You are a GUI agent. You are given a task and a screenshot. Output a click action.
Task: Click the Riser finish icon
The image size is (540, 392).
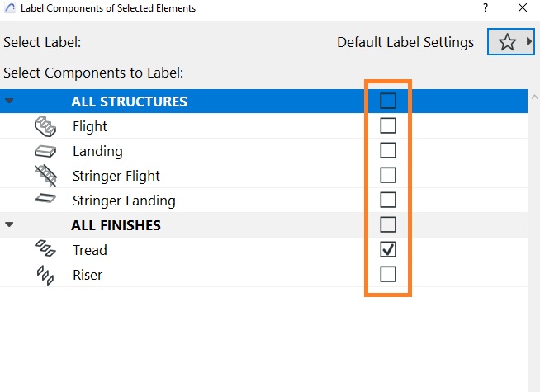45,275
